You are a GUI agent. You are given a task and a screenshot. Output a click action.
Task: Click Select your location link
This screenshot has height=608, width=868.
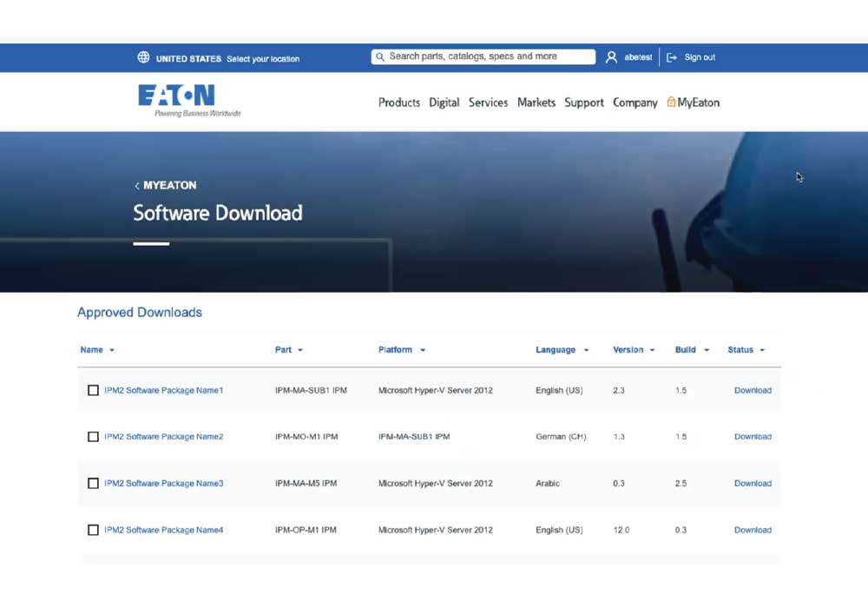263,59
